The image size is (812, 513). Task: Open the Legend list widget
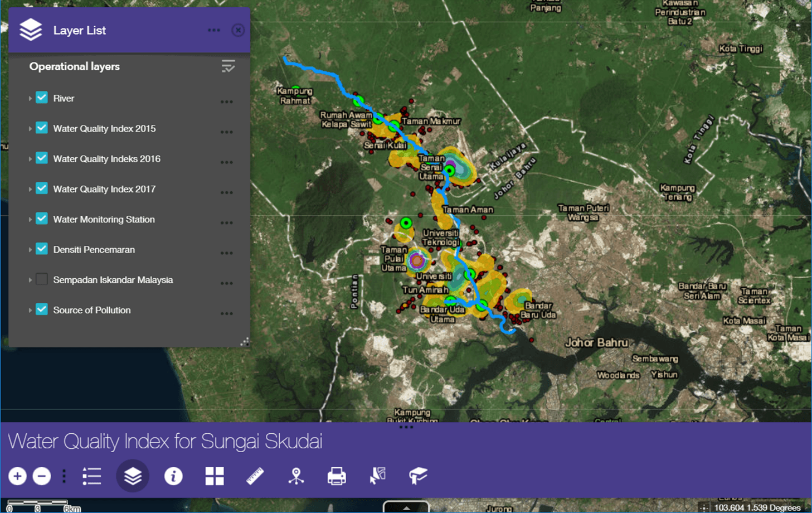(x=92, y=476)
